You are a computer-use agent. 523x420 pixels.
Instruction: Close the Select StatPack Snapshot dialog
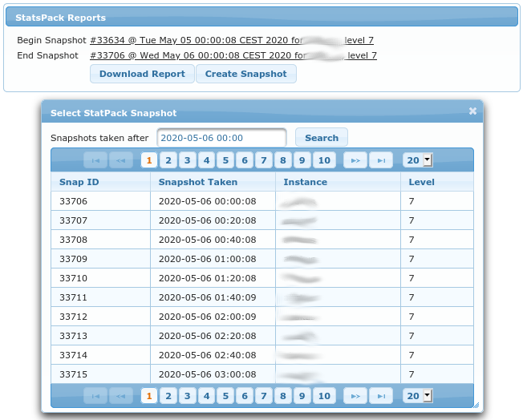point(472,111)
